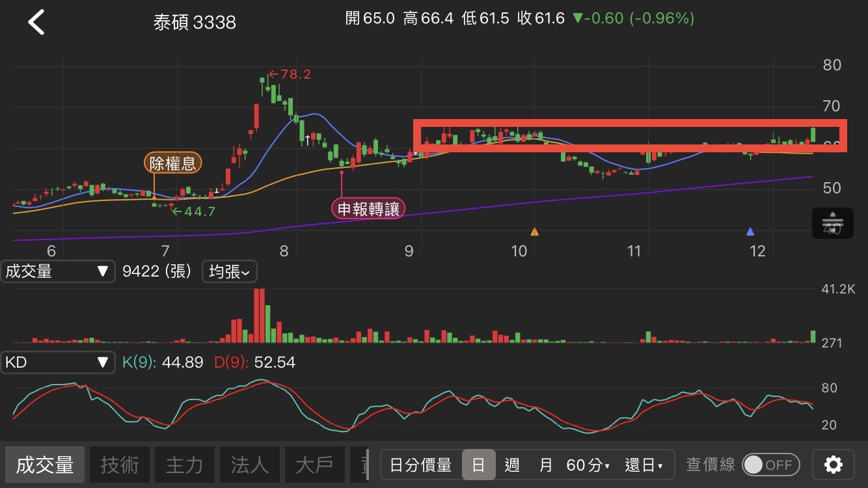Tap the change value -0.60 (-0.96%)
Screen dimensions: 868x488
[x=633, y=18]
